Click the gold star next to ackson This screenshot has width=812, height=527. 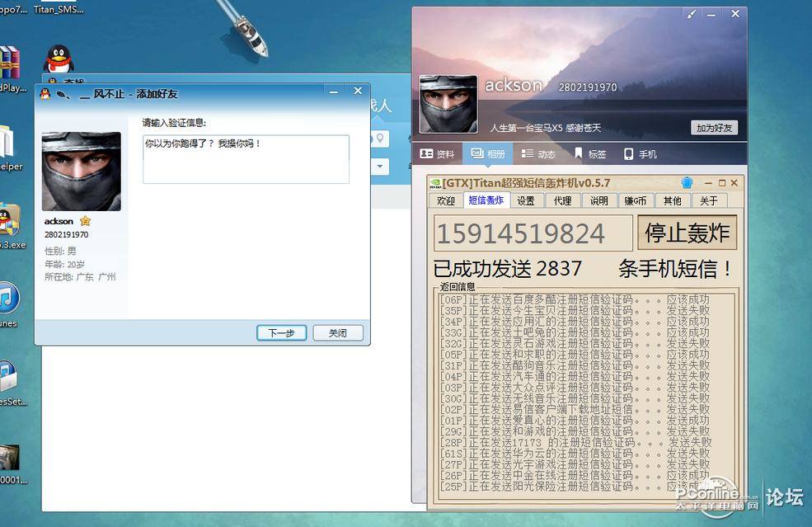click(86, 221)
